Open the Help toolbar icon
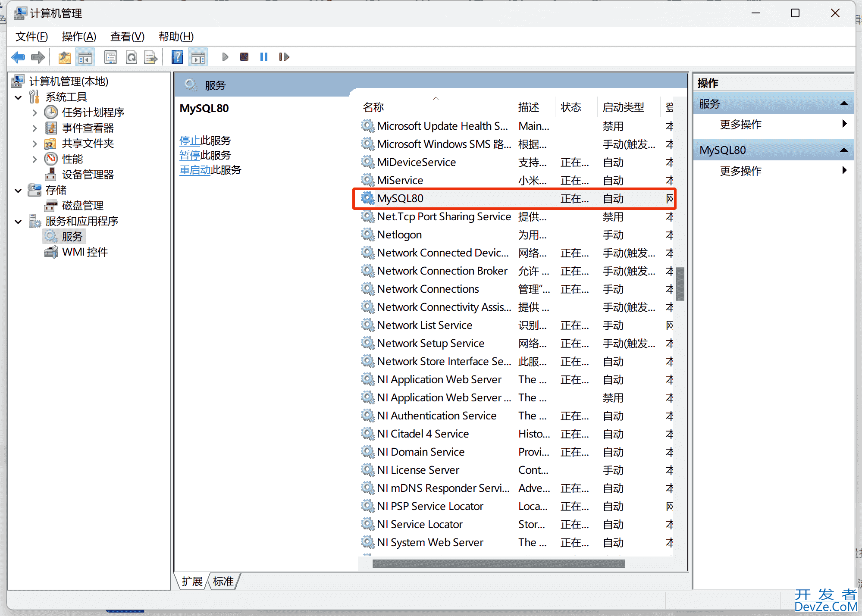The image size is (862, 616). pos(177,57)
